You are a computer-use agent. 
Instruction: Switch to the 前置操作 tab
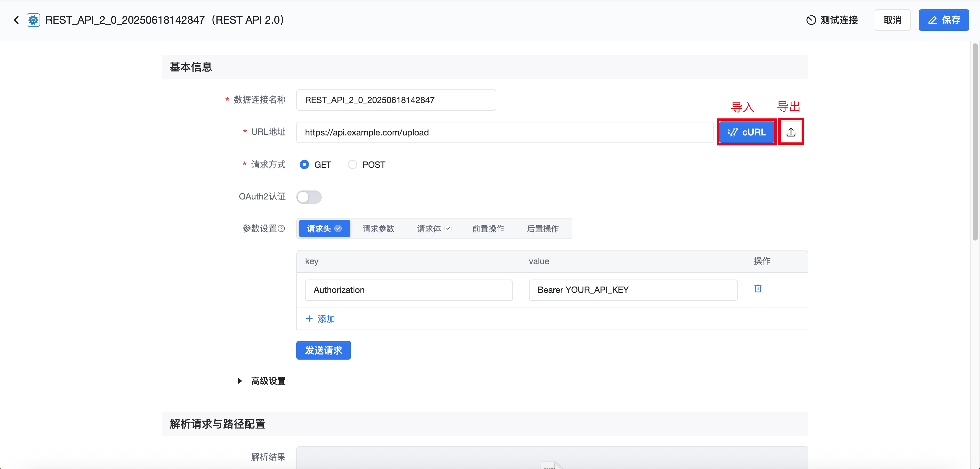point(488,228)
